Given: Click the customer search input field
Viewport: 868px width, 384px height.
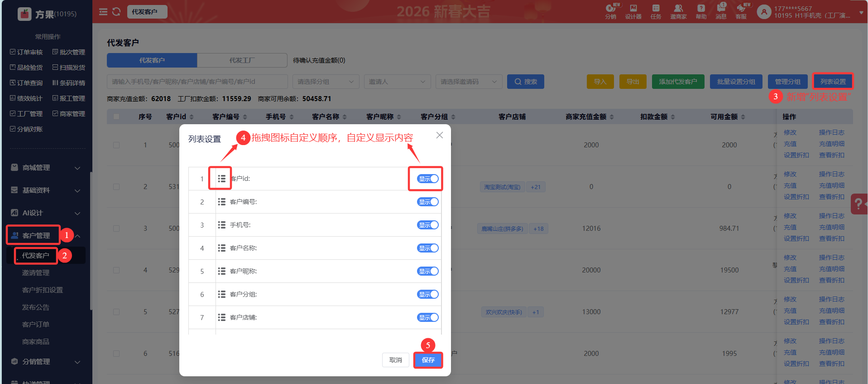Looking at the screenshot, I should click(197, 82).
